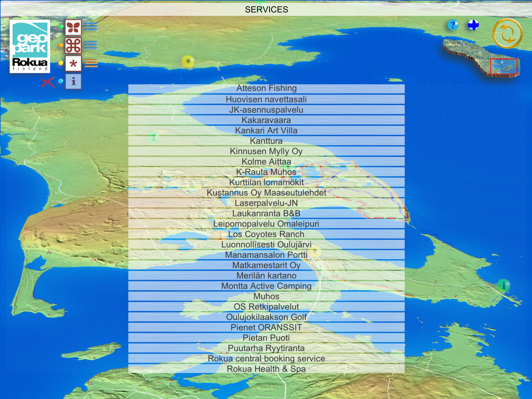
Task: Select Atteson Fishing from the services list
Action: [266, 89]
